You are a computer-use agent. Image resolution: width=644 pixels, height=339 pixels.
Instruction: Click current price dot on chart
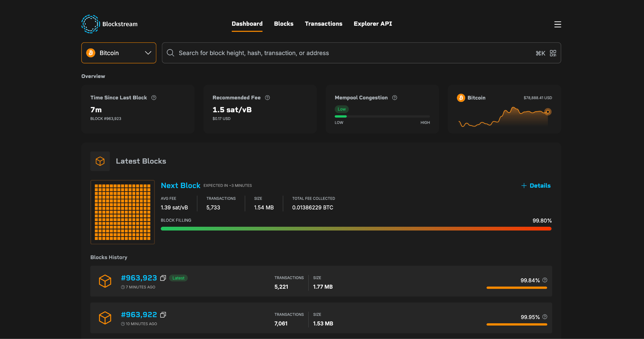click(x=548, y=112)
